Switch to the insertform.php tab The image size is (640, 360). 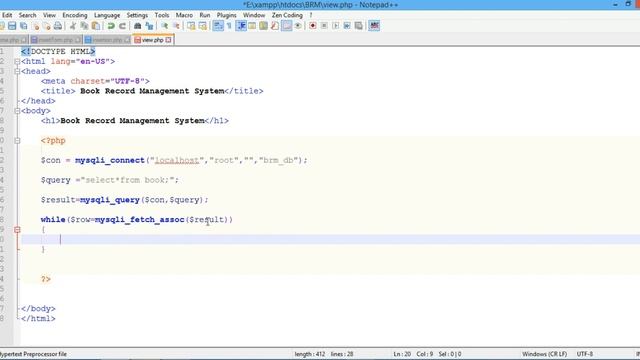coord(56,40)
